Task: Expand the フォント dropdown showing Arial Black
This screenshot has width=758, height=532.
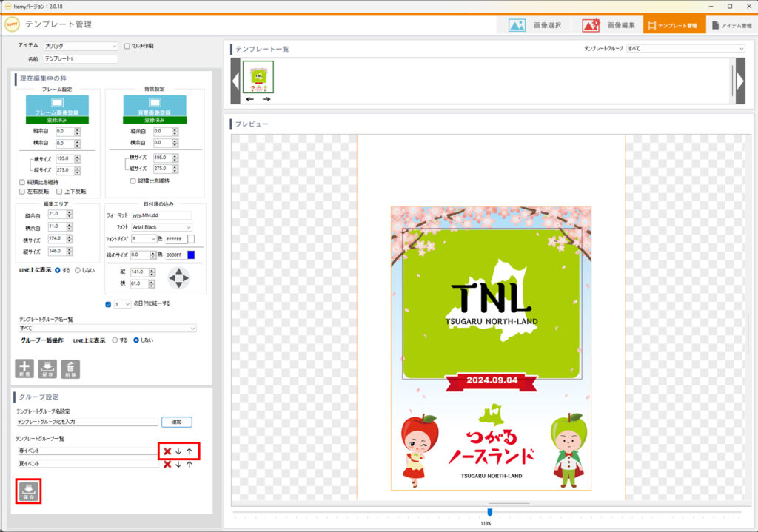Action: [155, 227]
